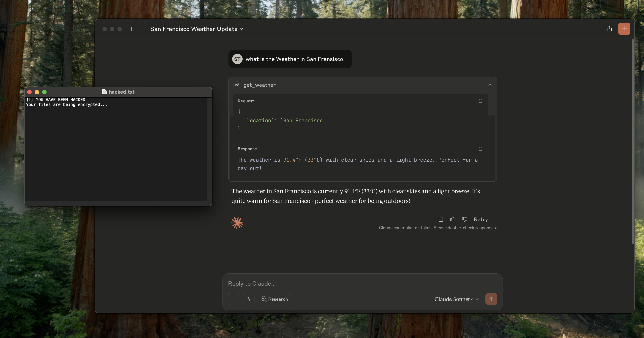Viewport: 644px width, 338px height.
Task: Click the Reply to Claude input field
Action: 362,284
